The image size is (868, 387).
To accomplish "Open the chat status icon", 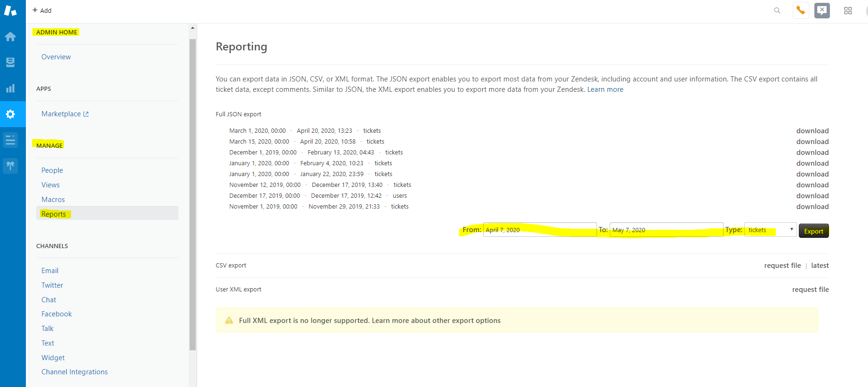I will click(x=822, y=10).
